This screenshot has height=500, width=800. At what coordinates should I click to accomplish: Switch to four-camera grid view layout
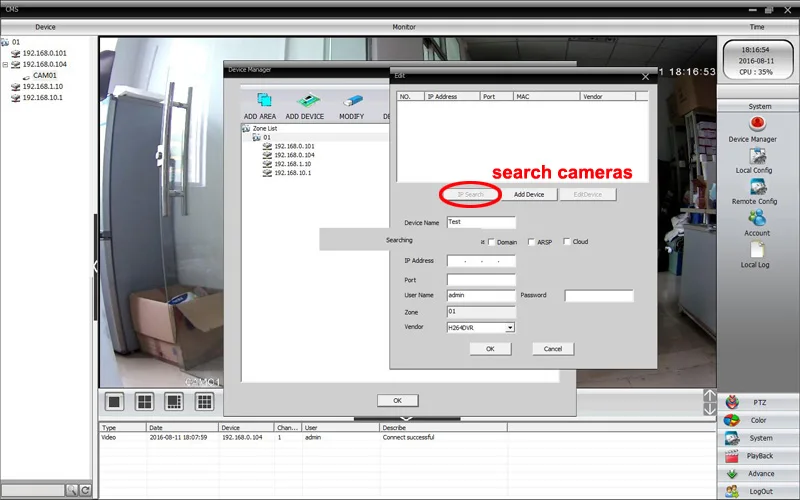click(x=144, y=401)
